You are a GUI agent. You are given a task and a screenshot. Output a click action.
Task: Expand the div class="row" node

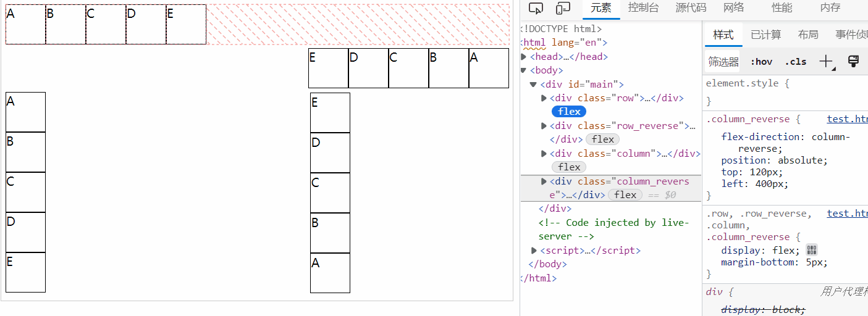pyautogui.click(x=544, y=98)
